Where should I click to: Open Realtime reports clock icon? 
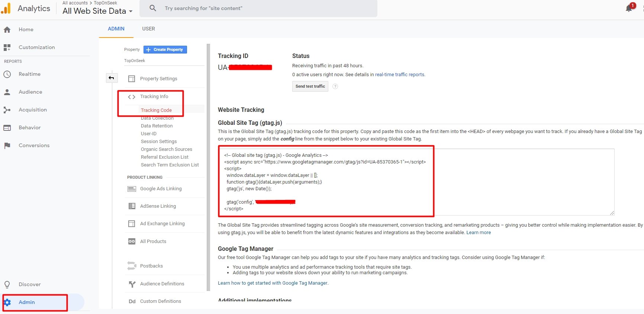tap(7, 74)
